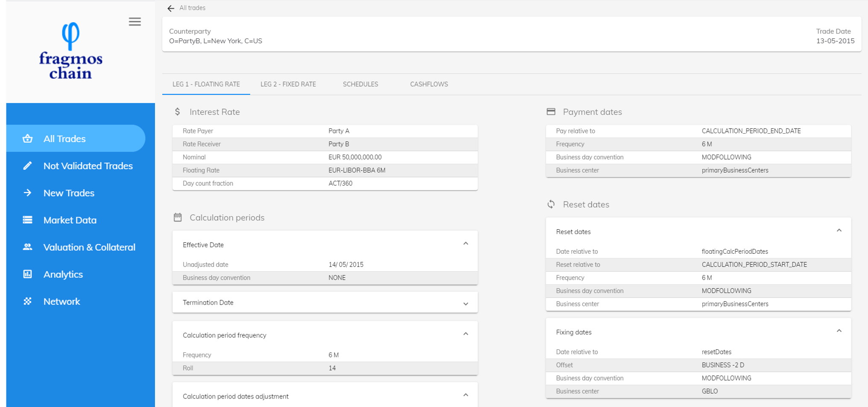The height and width of the screenshot is (407, 868).
Task: Click the New Trades arrow icon
Action: click(28, 193)
